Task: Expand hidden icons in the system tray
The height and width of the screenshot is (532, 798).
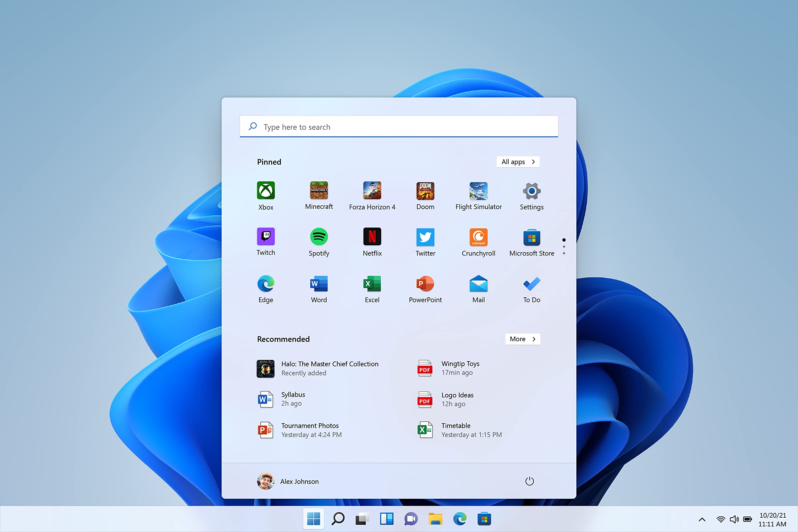Action: tap(702, 519)
